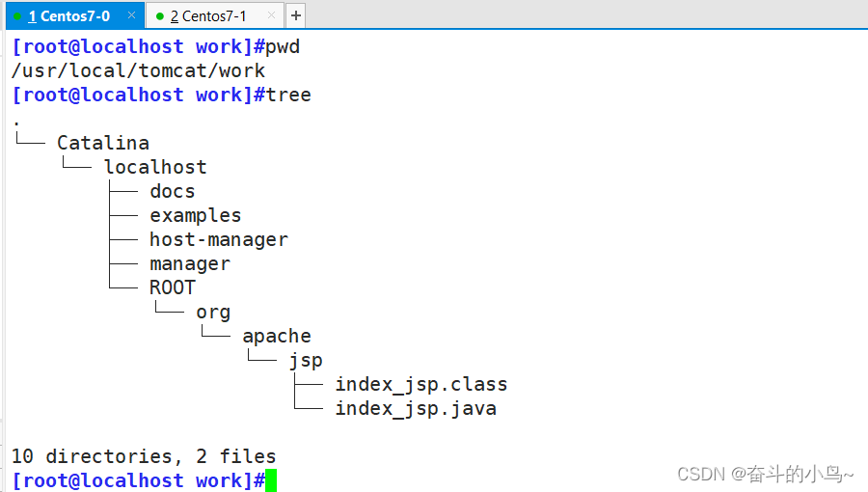
Task: Click the green terminal cursor block
Action: 271,480
